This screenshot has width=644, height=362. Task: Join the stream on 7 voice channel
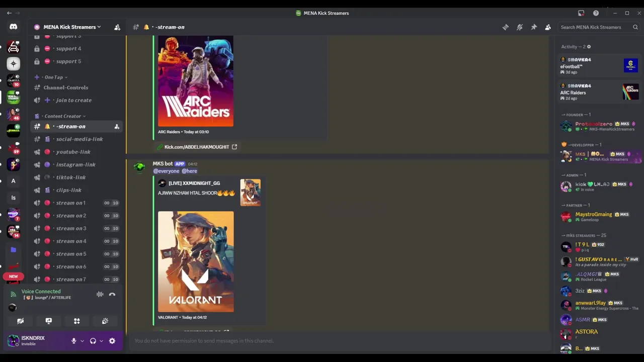(x=76, y=280)
